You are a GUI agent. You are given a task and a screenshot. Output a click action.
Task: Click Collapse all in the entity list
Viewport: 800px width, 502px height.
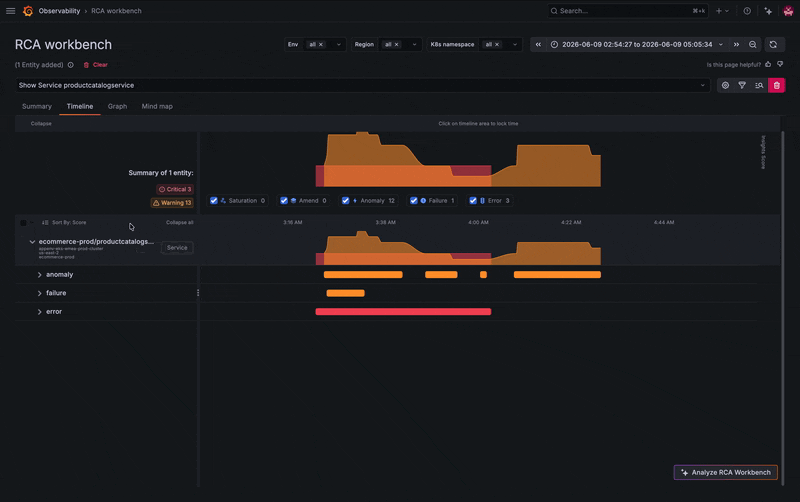coord(180,222)
